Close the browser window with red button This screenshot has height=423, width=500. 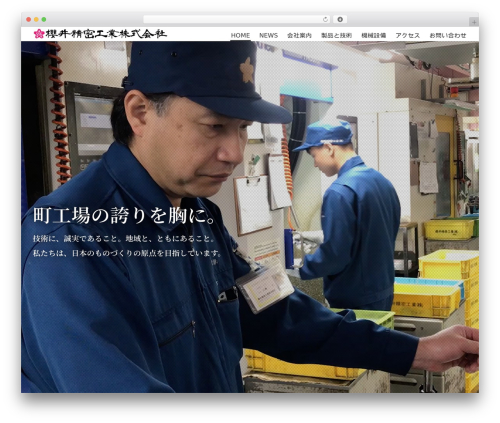(x=29, y=19)
